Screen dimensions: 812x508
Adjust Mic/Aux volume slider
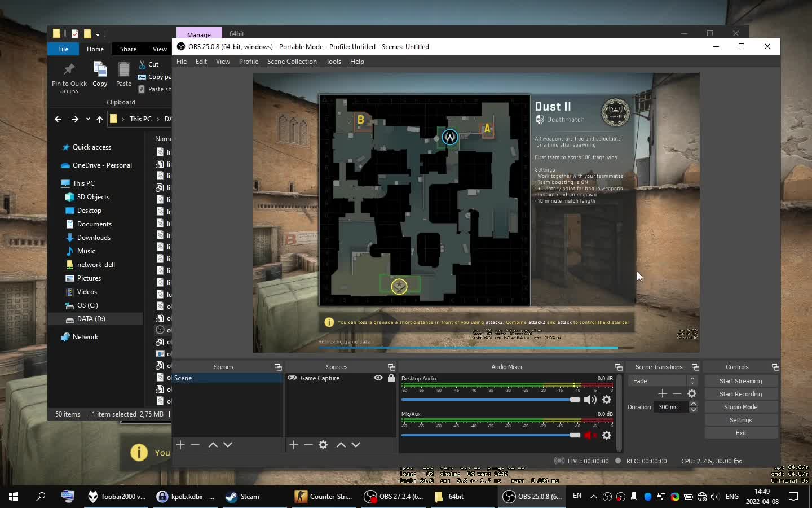pos(491,435)
